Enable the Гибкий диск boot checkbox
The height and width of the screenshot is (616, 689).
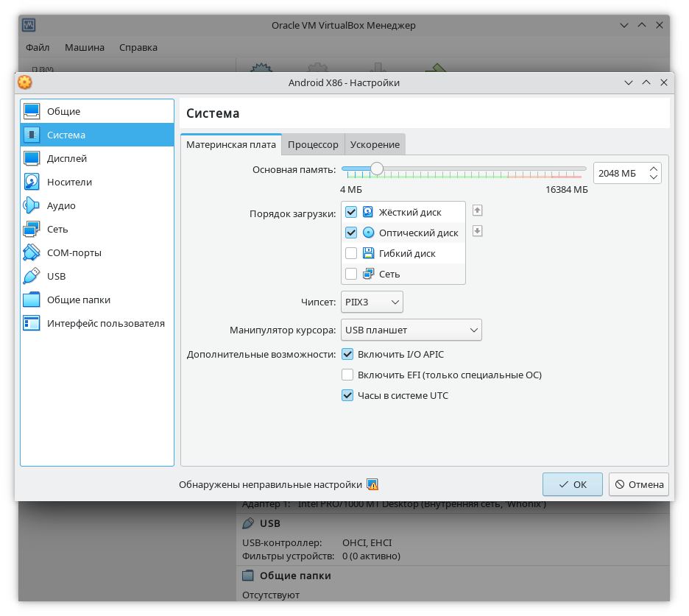coord(351,253)
